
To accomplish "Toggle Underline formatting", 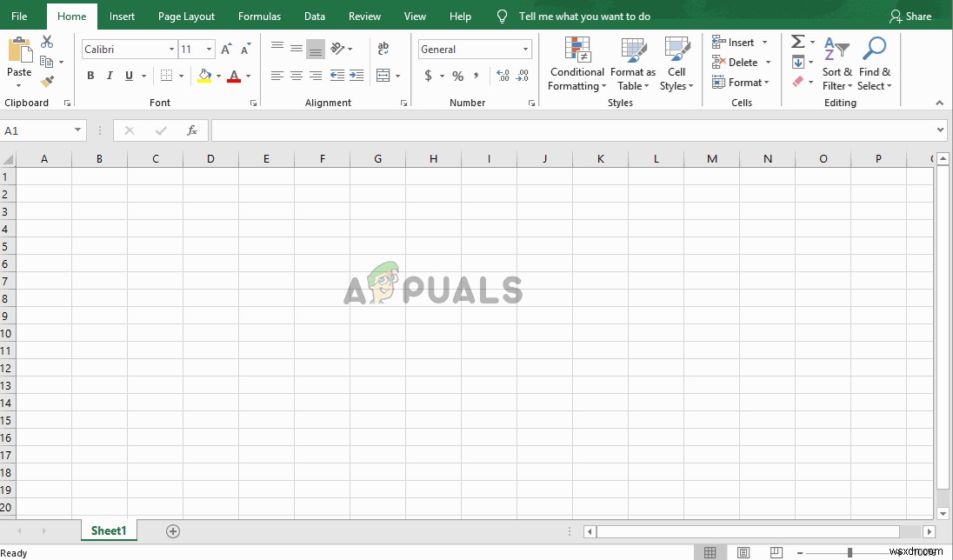I will point(129,76).
